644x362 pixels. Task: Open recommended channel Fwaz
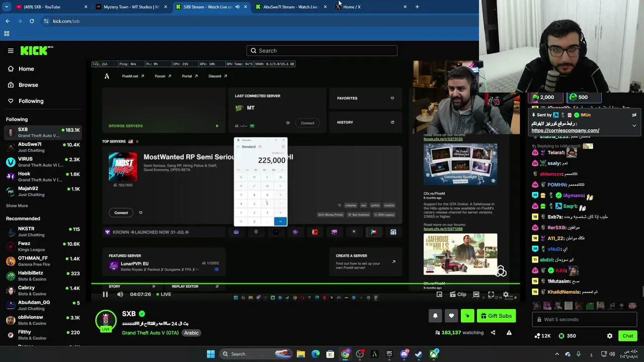43,246
